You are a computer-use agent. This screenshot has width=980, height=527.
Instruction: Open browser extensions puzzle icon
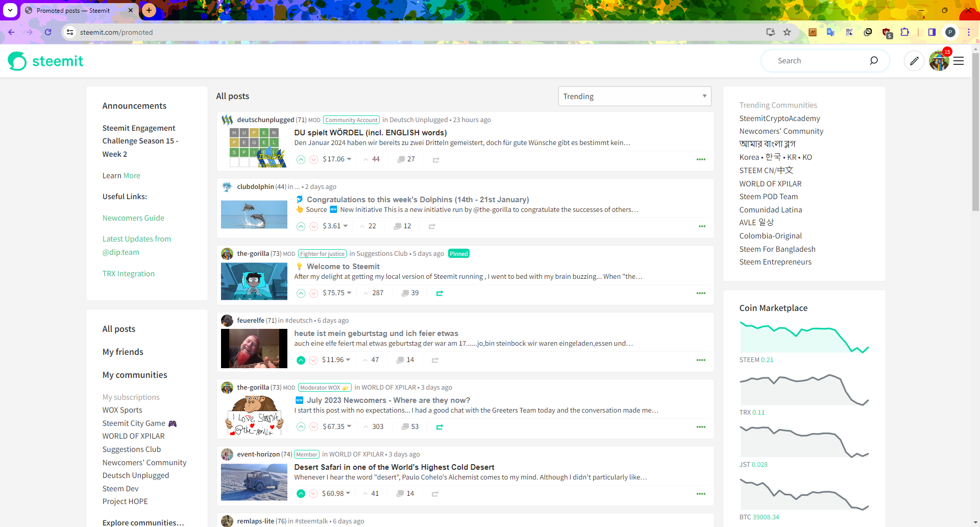click(x=904, y=32)
